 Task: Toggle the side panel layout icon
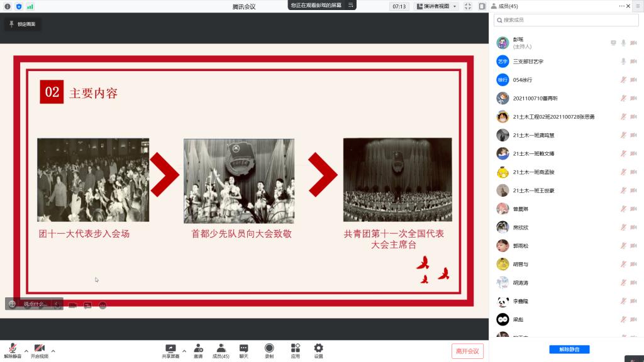482,6
